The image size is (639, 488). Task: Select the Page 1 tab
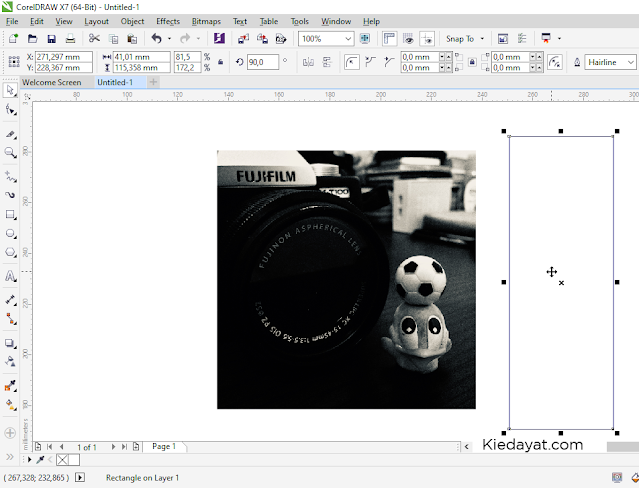[x=164, y=446]
